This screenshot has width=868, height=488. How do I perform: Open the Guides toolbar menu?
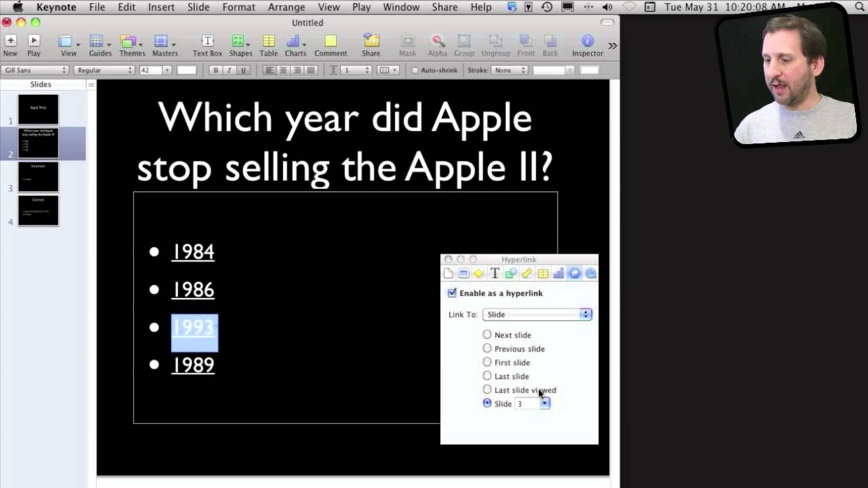click(100, 45)
